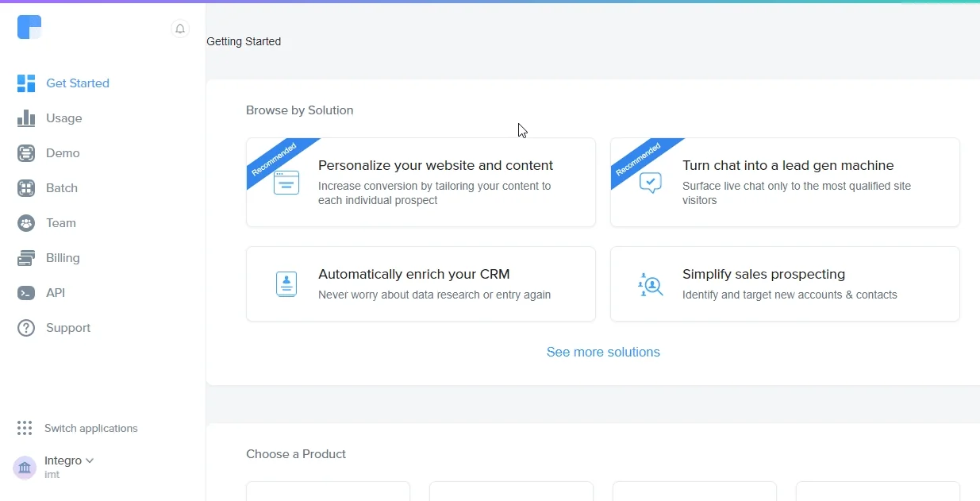Screen dimensions: 980x501
Task: Open Personalize your website and content card
Action: click(421, 183)
